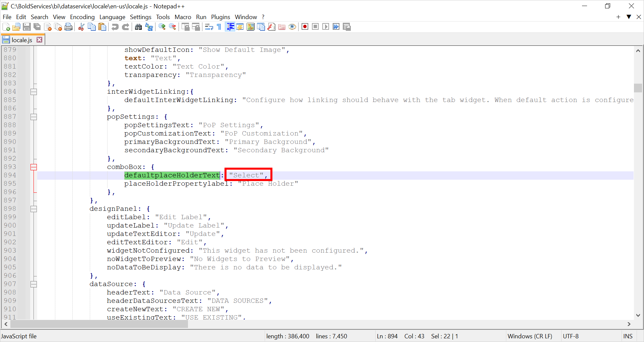This screenshot has height=342, width=644.
Task: Click the Cut scissors icon
Action: pos(81,27)
